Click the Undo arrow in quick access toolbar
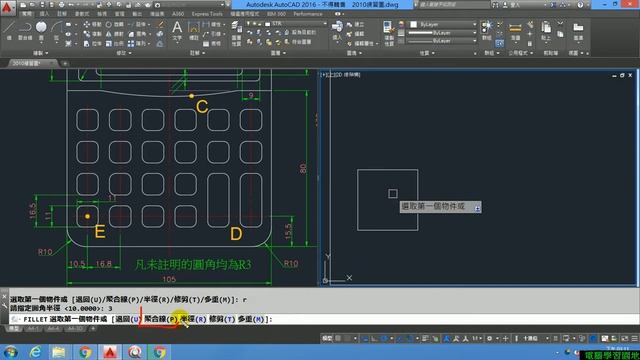 pos(71,5)
